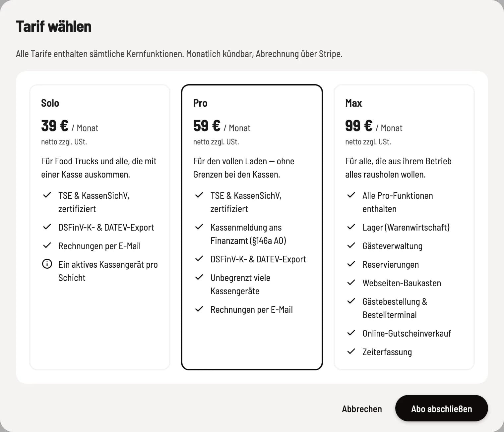
Task: Click the Pro plan heading
Action: 200,103
